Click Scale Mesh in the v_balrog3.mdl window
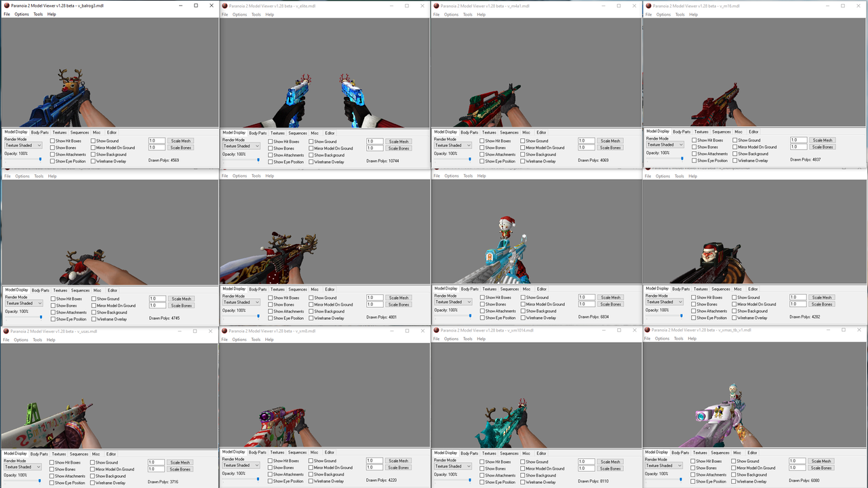Screen dimensions: 868x488 (x=181, y=141)
